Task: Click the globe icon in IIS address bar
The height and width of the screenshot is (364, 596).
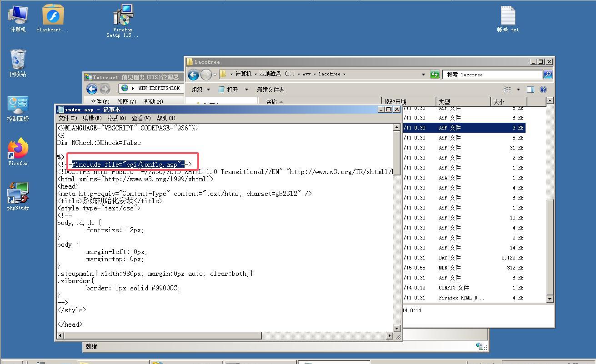Action: (x=125, y=88)
